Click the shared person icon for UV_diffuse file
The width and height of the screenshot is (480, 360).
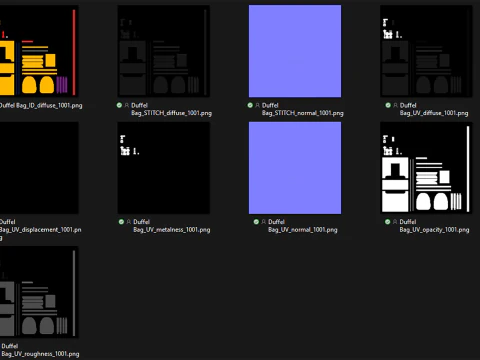tap(395, 105)
